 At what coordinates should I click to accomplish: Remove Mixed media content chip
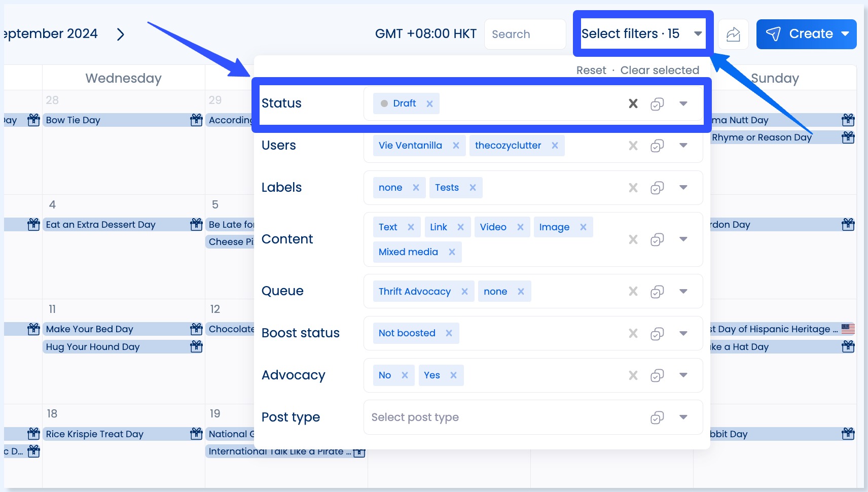[452, 252]
